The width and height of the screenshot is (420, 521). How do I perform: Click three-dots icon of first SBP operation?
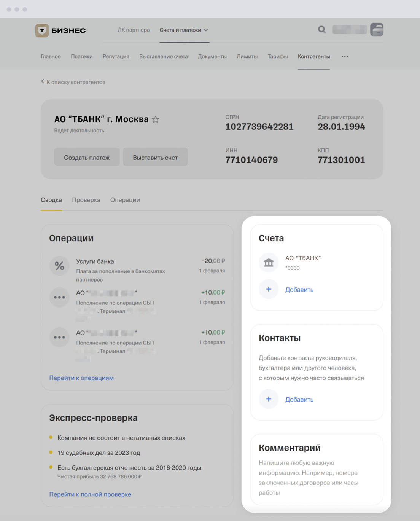click(x=59, y=297)
